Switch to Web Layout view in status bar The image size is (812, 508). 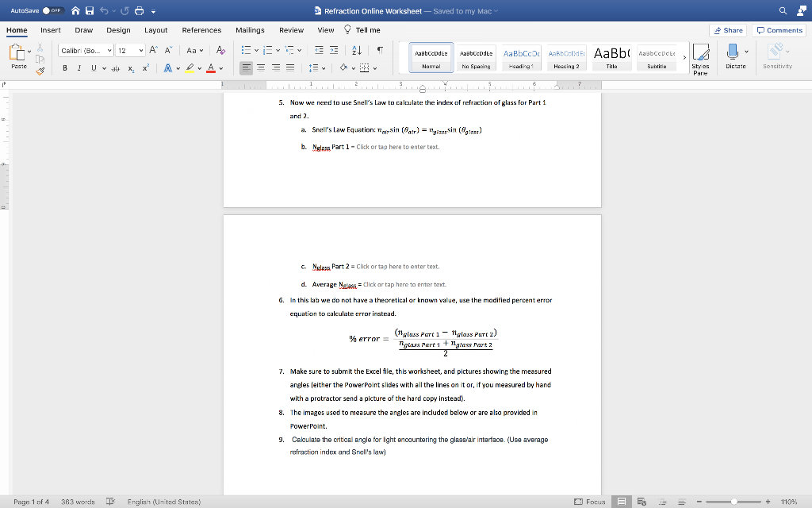pyautogui.click(x=642, y=502)
